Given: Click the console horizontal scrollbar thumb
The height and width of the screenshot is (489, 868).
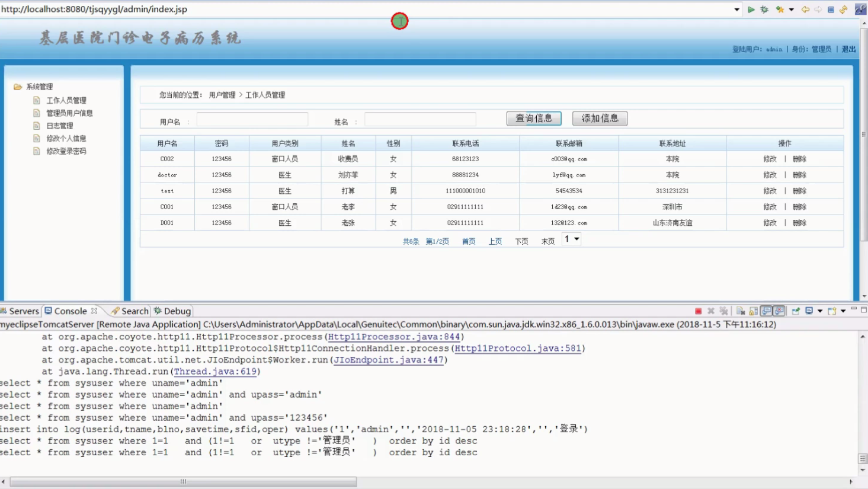Looking at the screenshot, I should tap(183, 482).
